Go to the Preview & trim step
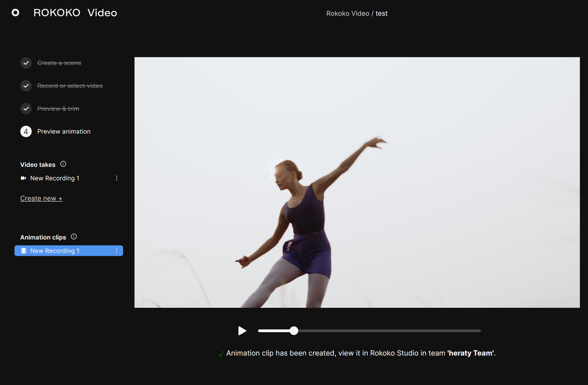Screen dimensions: 588x385 [x=58, y=109]
